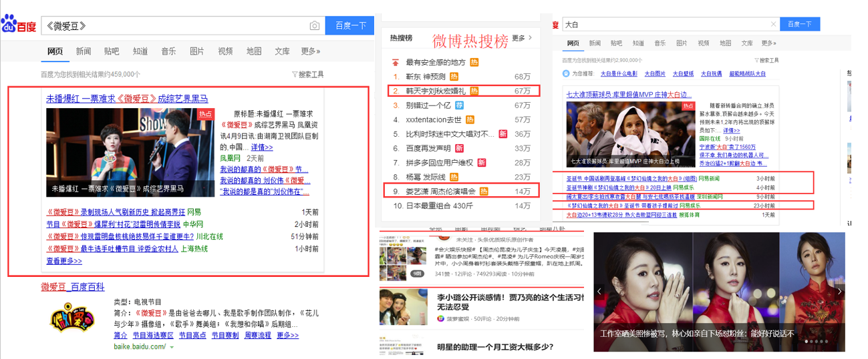Open the 图片 tab in the 微爱豆 search window
The width and height of the screenshot is (868, 359).
pyautogui.click(x=197, y=51)
